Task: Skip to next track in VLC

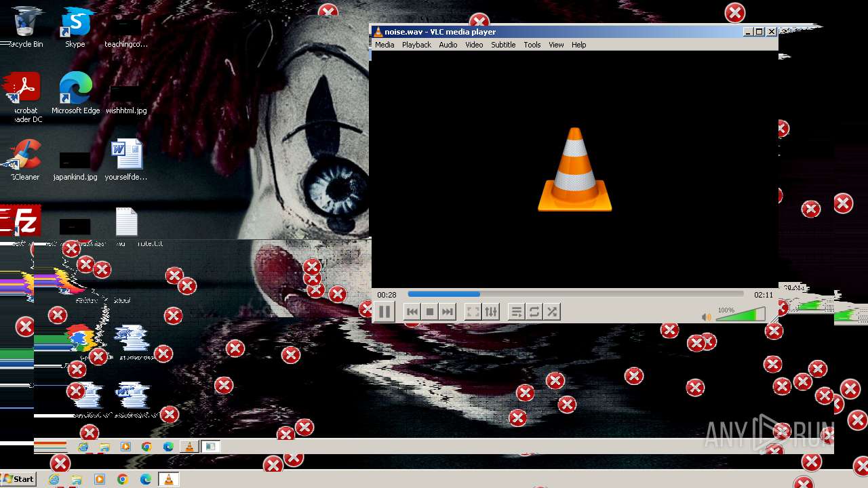Action: pyautogui.click(x=448, y=312)
